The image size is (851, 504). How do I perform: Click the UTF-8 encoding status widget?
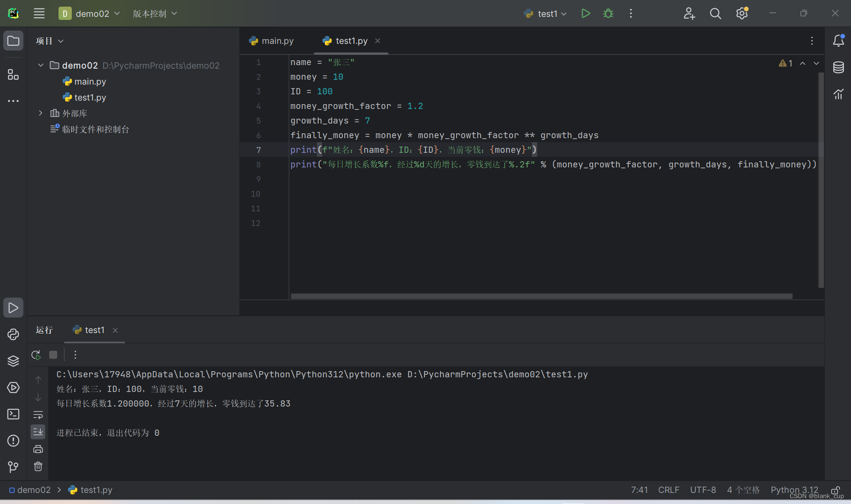pos(703,490)
